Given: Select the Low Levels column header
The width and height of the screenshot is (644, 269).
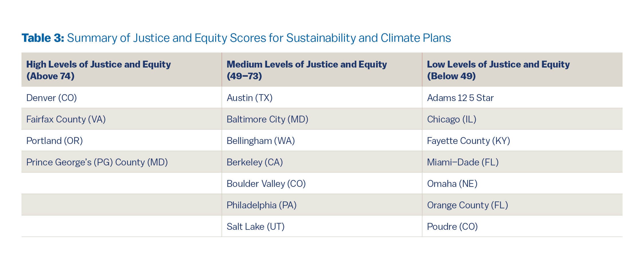Looking at the screenshot, I should [522, 70].
